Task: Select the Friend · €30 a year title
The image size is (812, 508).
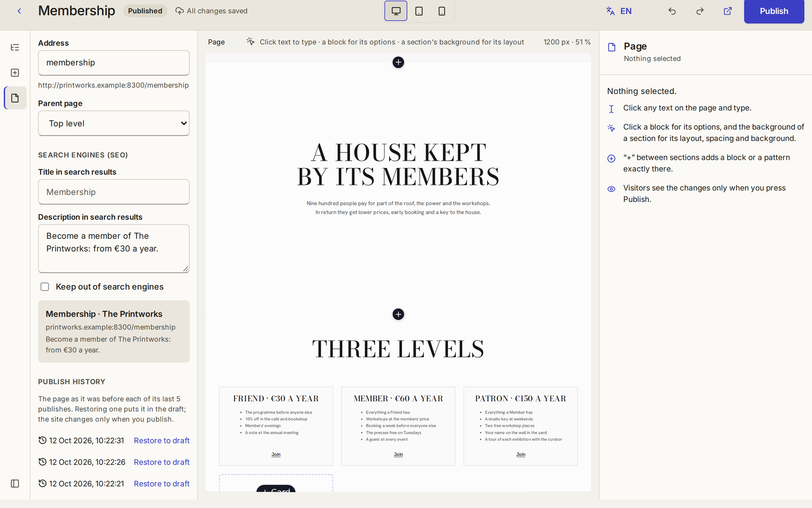Action: [276, 399]
